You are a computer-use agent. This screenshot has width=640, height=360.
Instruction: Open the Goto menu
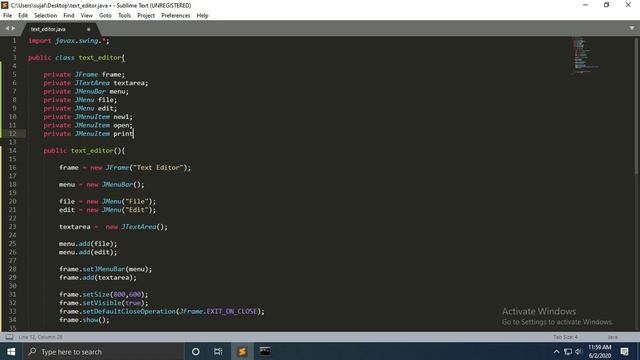tap(105, 16)
